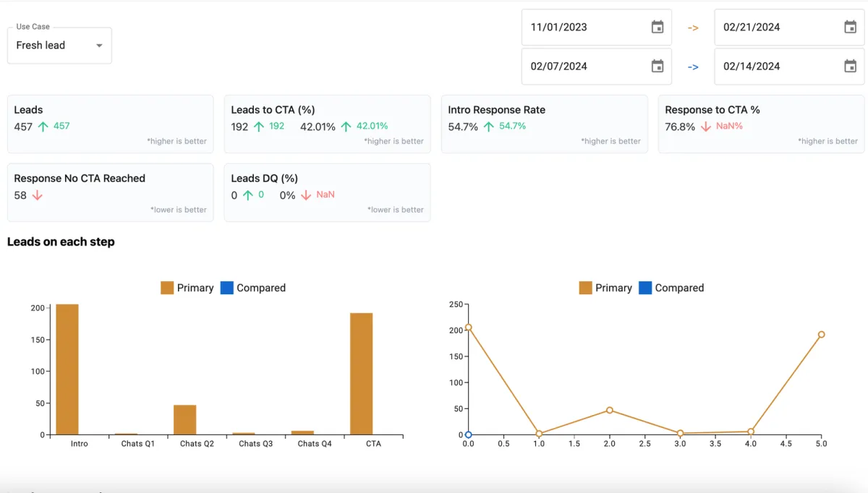Viewport: 868px width, 493px height.
Task: Click the Leads DQ (%) title
Action: click(x=264, y=179)
